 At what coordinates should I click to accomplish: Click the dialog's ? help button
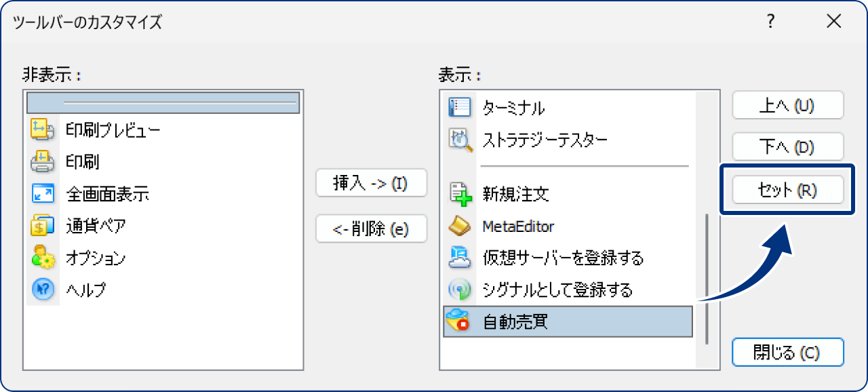[x=770, y=21]
